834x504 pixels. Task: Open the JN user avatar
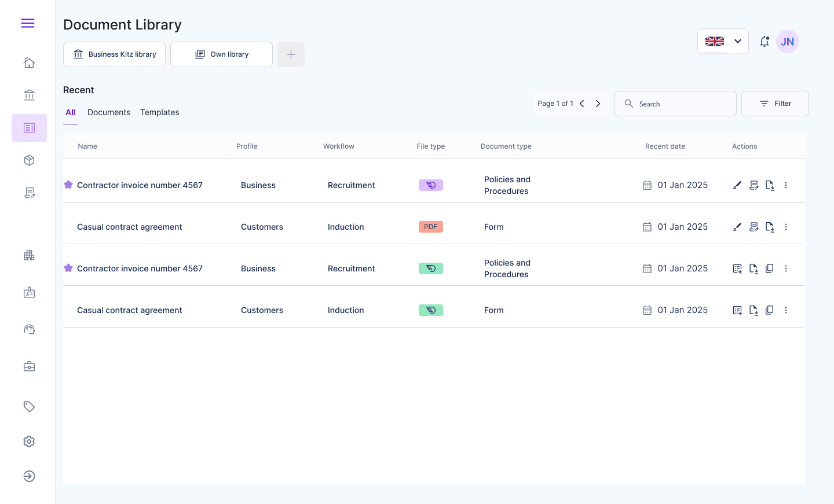pyautogui.click(x=787, y=42)
